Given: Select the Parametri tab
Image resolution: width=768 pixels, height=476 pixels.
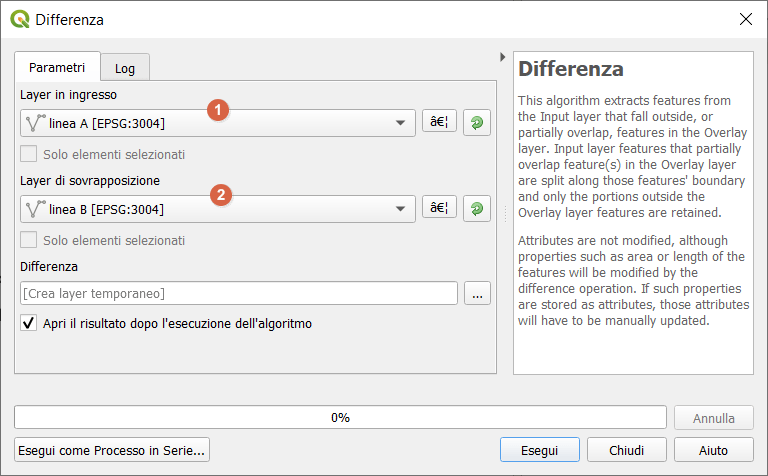Looking at the screenshot, I should pyautogui.click(x=57, y=67).
